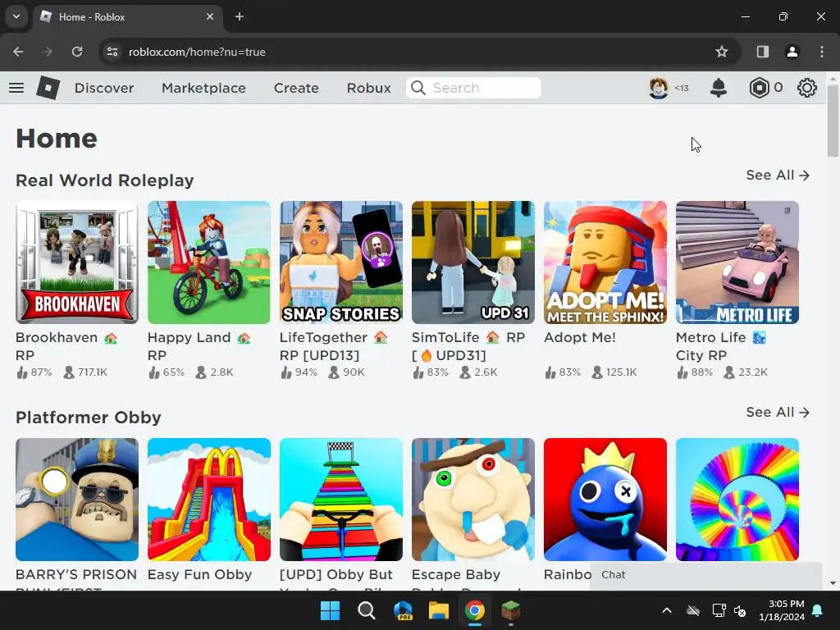Click the page vertical scrollbar
The image size is (840, 630).
tap(833, 121)
